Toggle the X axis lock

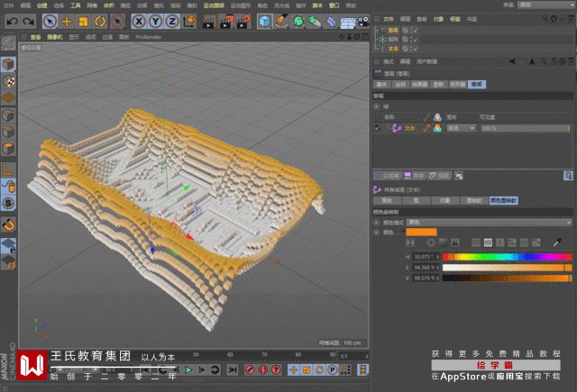tap(139, 22)
